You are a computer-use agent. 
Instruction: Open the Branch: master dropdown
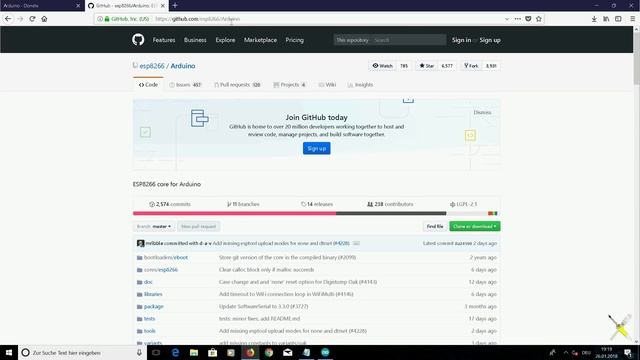154,227
